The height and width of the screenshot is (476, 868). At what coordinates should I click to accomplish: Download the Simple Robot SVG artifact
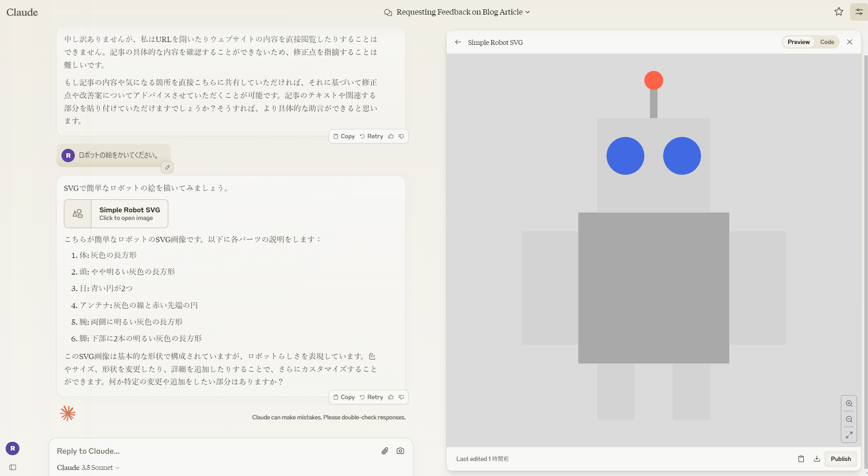click(817, 459)
